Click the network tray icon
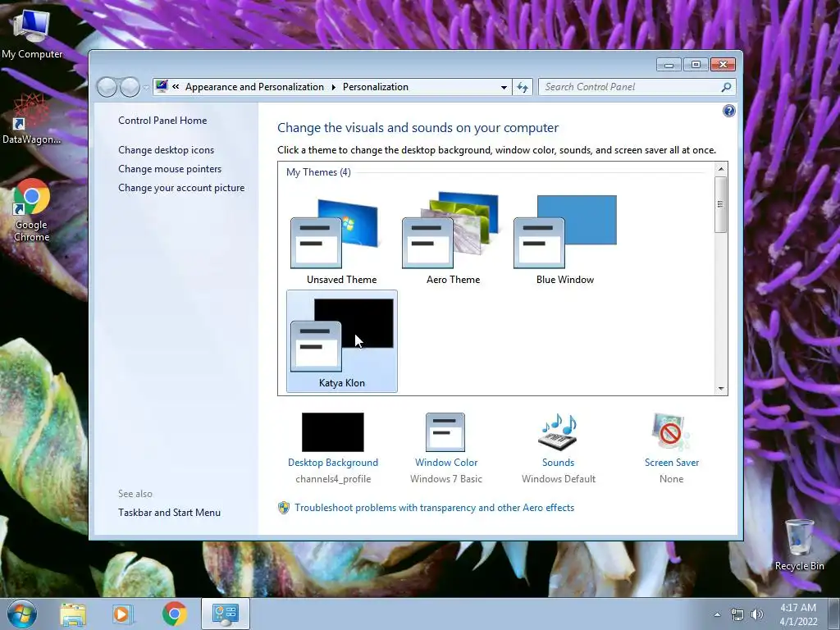 [737, 614]
